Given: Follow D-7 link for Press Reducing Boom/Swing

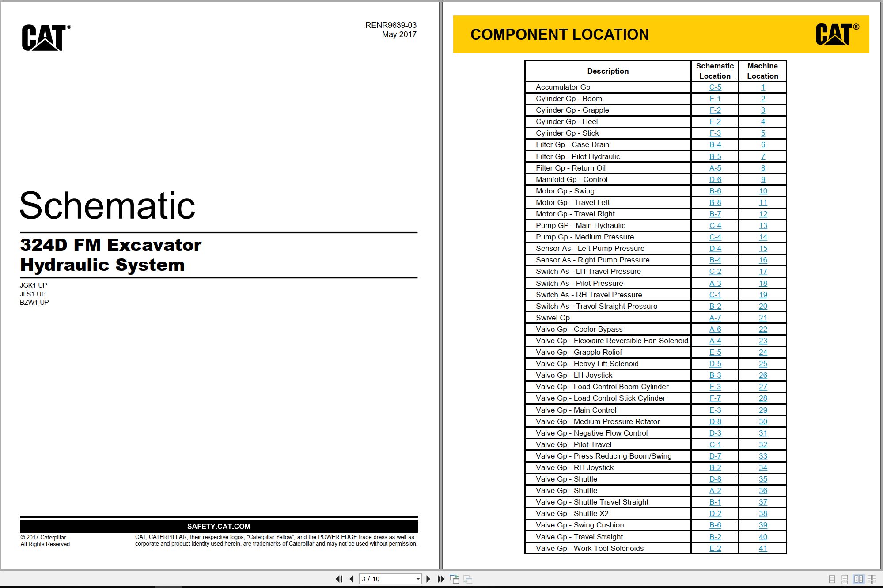Looking at the screenshot, I should coord(715,456).
